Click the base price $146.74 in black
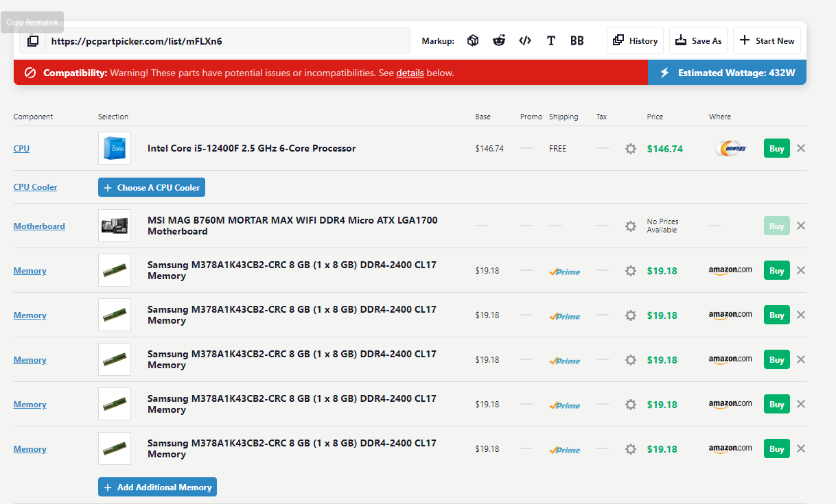 pyautogui.click(x=489, y=148)
